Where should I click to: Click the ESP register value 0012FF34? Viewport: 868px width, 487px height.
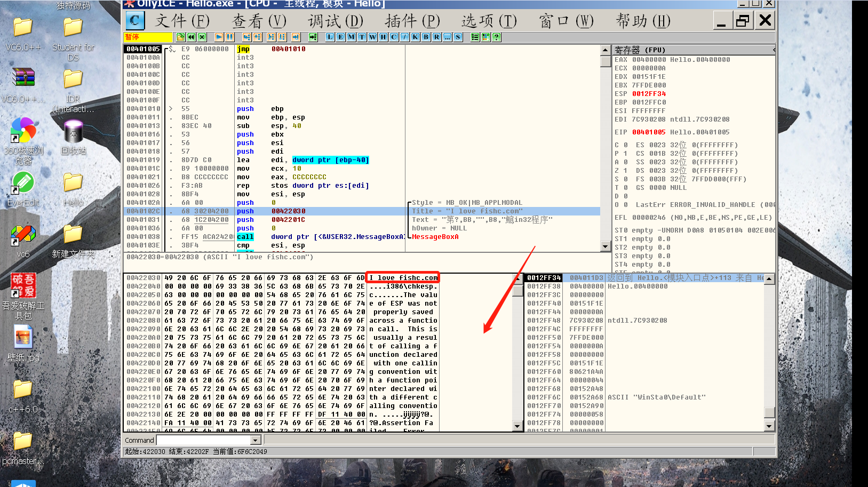pyautogui.click(x=649, y=94)
